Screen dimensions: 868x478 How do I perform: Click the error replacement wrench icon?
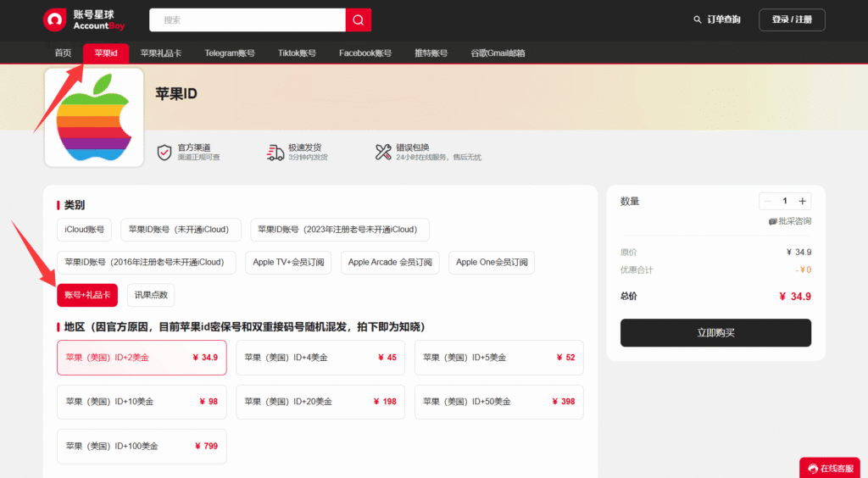click(383, 153)
